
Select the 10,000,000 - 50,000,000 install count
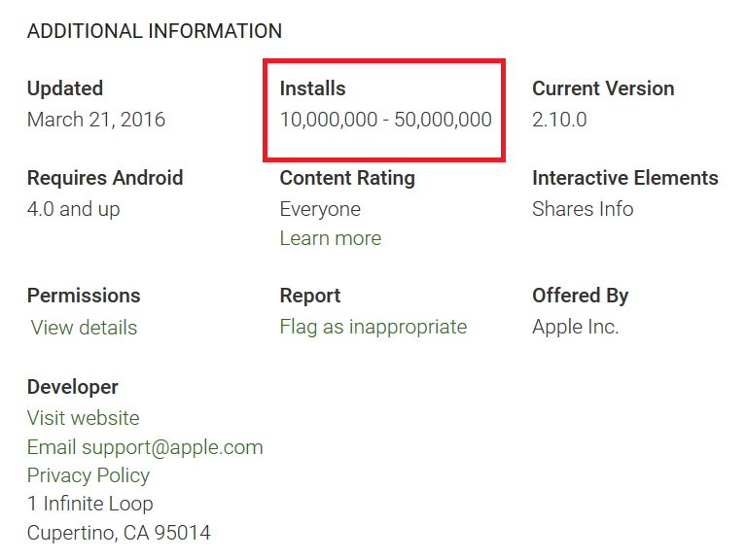coord(385,120)
